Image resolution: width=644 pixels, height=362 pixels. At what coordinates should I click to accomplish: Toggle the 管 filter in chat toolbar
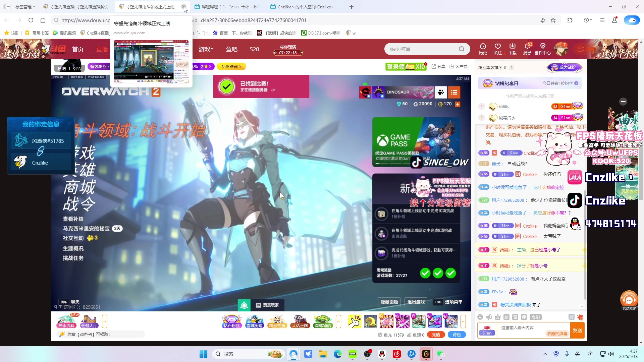click(515, 317)
